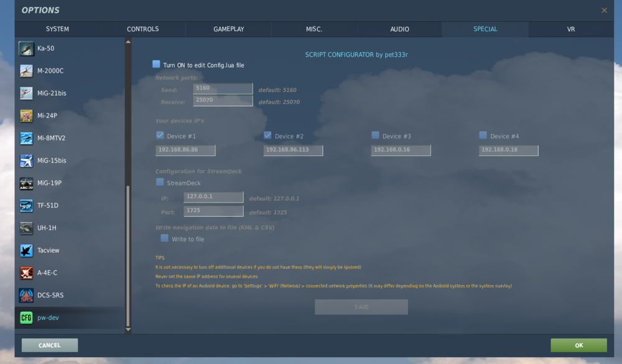The width and height of the screenshot is (622, 364).
Task: Switch to the AUDIO tab
Action: (399, 29)
